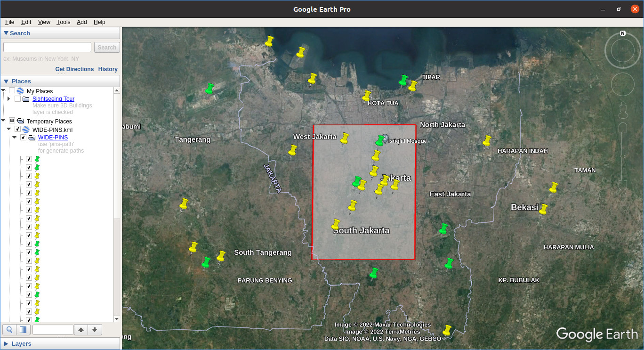Image resolution: width=644 pixels, height=350 pixels.
Task: Uncheck first pin checkbox under WIDE-PINS folder
Action: point(29,159)
